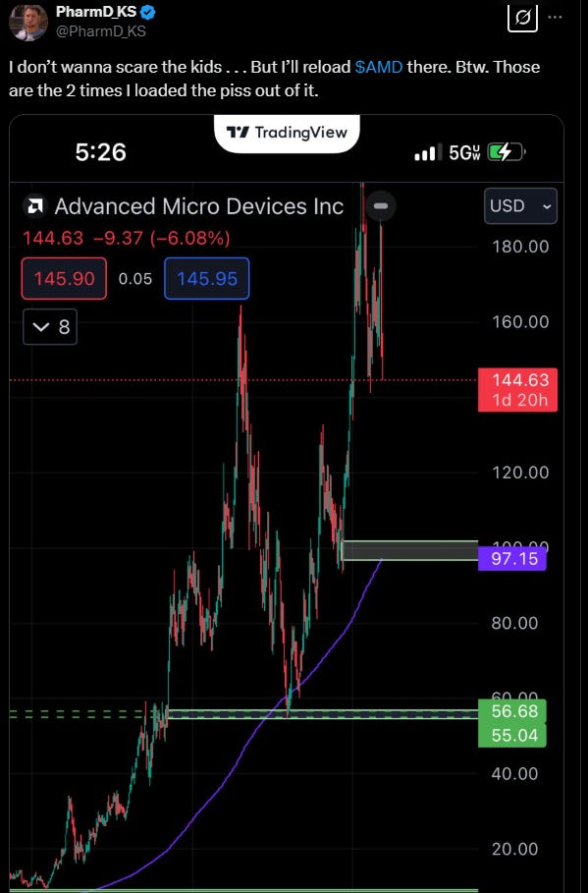Image resolution: width=588 pixels, height=893 pixels.
Task: Click the TradingView logo badge
Action: [x=287, y=134]
